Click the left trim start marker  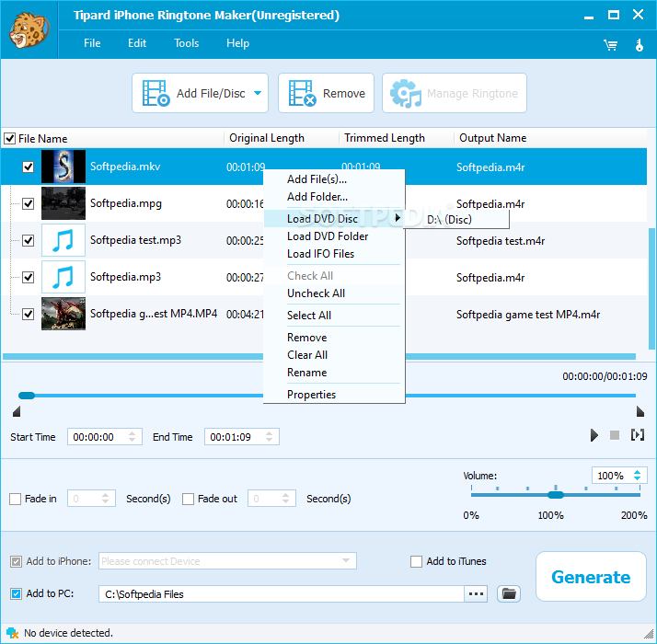click(17, 411)
